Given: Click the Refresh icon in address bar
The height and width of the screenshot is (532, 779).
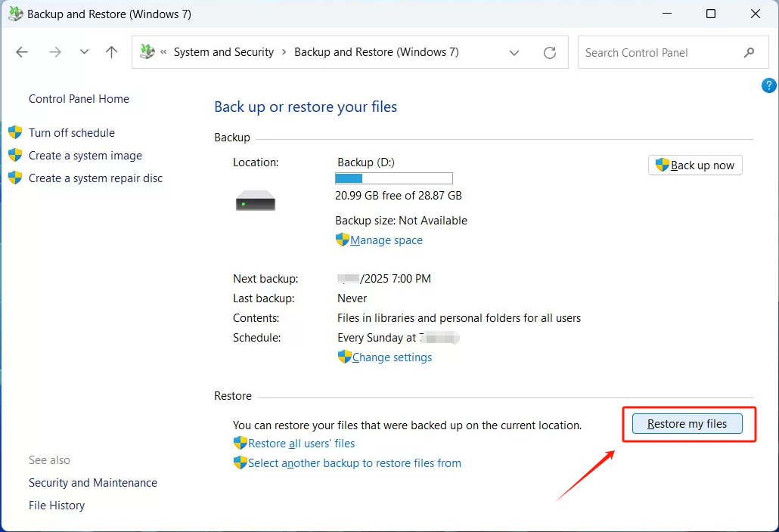Looking at the screenshot, I should (x=550, y=53).
